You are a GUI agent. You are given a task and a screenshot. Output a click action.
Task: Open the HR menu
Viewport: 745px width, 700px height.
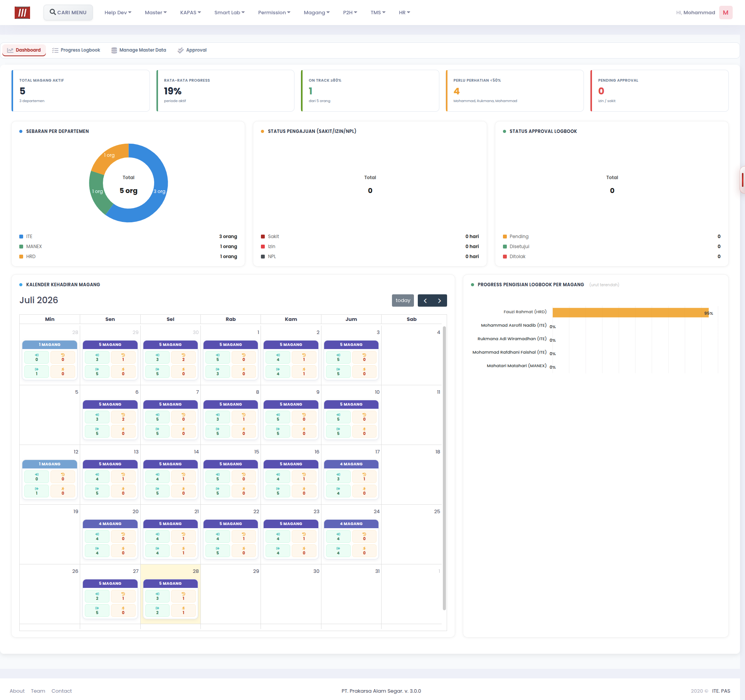pyautogui.click(x=404, y=12)
